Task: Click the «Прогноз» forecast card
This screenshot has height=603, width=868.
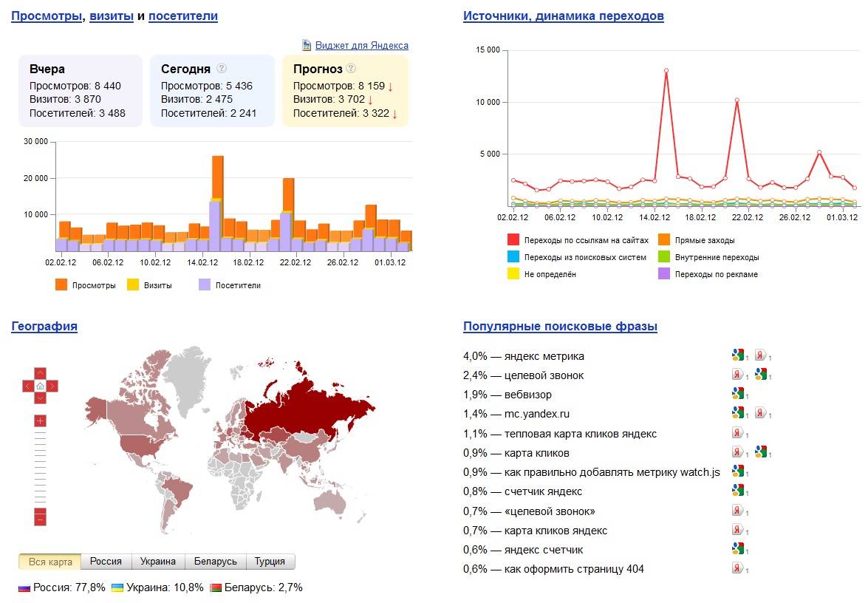Action: pyautogui.click(x=346, y=91)
